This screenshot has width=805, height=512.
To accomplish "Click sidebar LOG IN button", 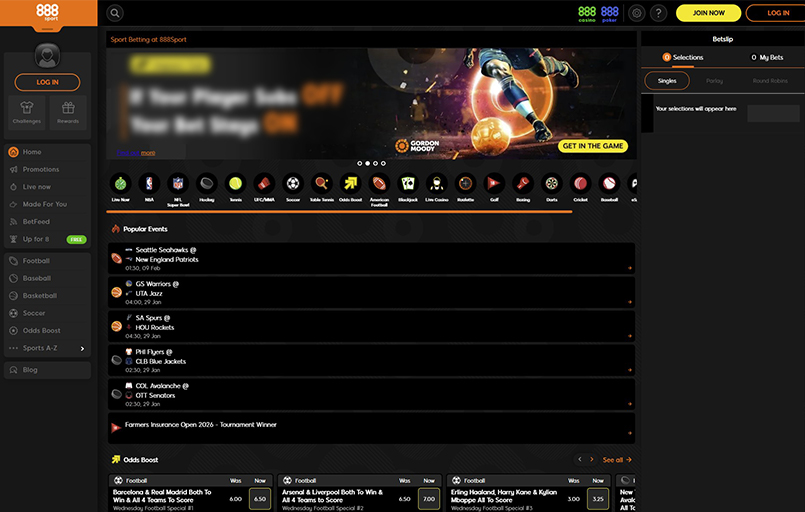I will (47, 82).
